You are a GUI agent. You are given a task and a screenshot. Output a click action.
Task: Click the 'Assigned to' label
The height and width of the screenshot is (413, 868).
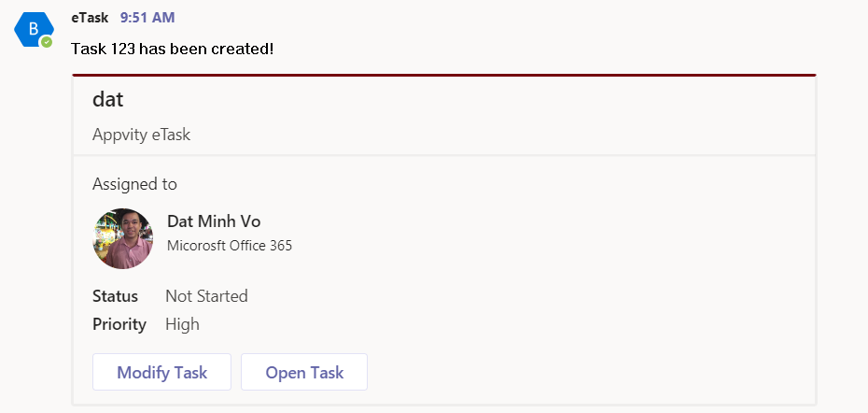(x=134, y=184)
